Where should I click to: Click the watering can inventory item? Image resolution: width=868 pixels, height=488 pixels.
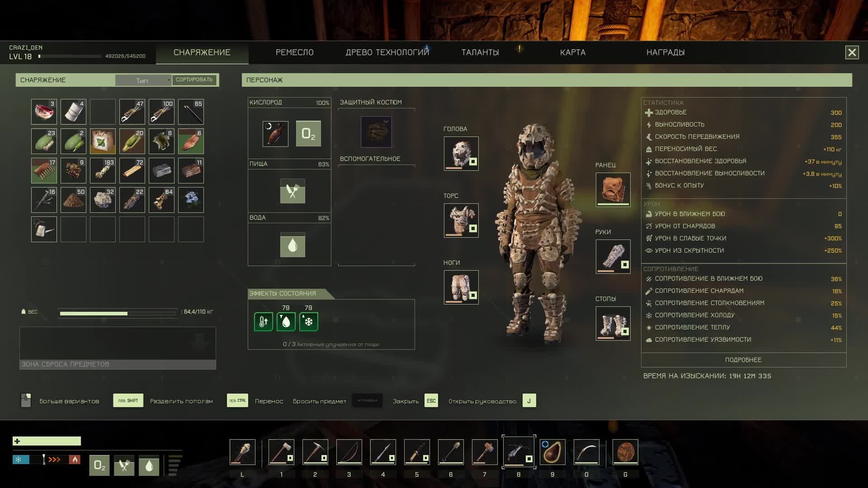click(44, 230)
